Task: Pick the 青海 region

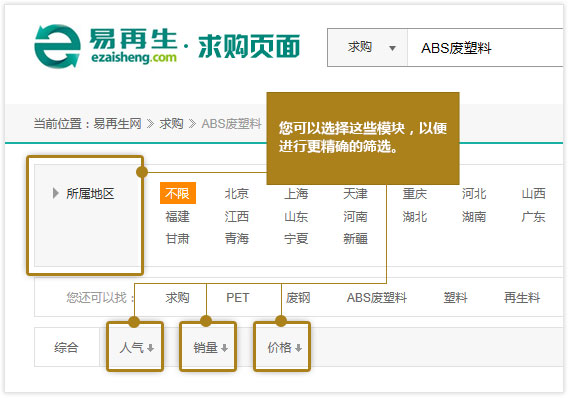Action: tap(237, 239)
